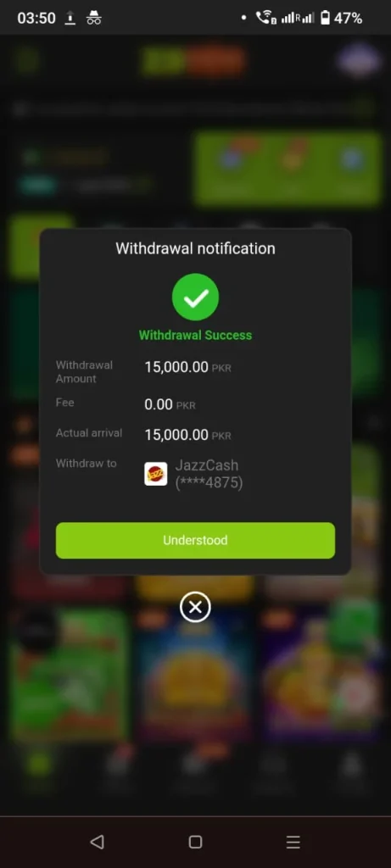Select the Withdrawal Amount 15,000.00 PKR value
Image resolution: width=391 pixels, height=868 pixels.
[x=187, y=367]
